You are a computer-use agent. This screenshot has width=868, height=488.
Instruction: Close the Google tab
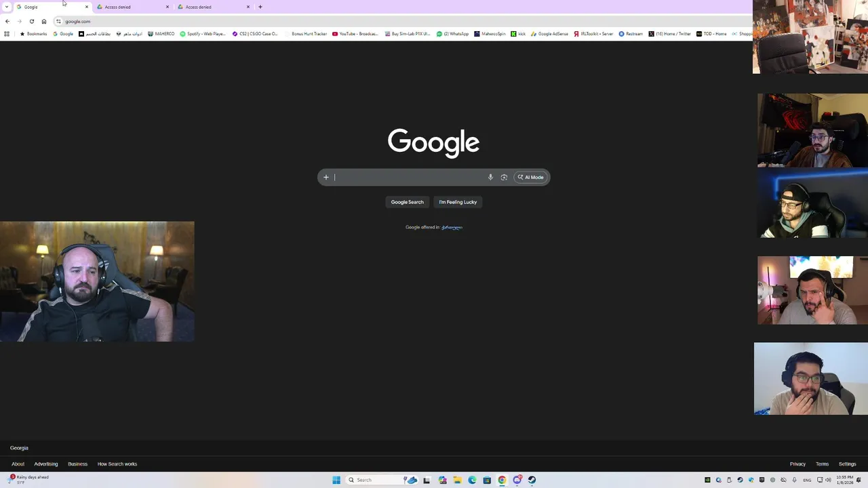point(86,7)
